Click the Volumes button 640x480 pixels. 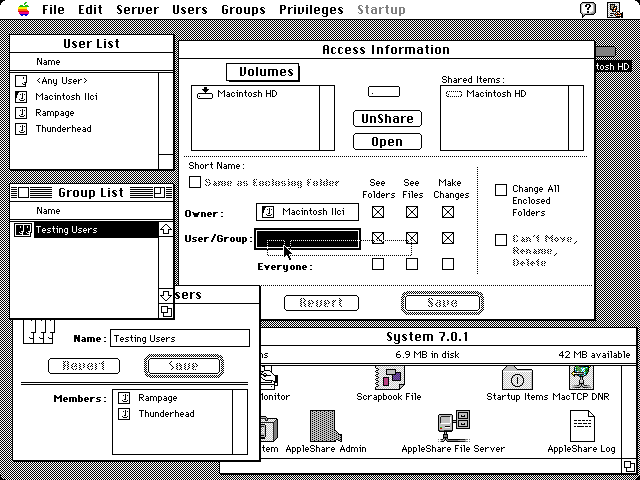tap(263, 72)
